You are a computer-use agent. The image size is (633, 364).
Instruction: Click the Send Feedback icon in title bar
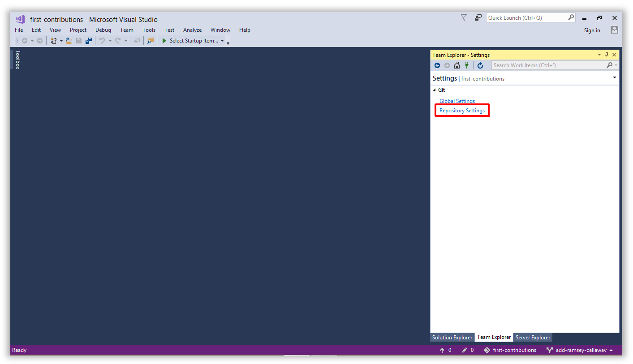pyautogui.click(x=478, y=17)
